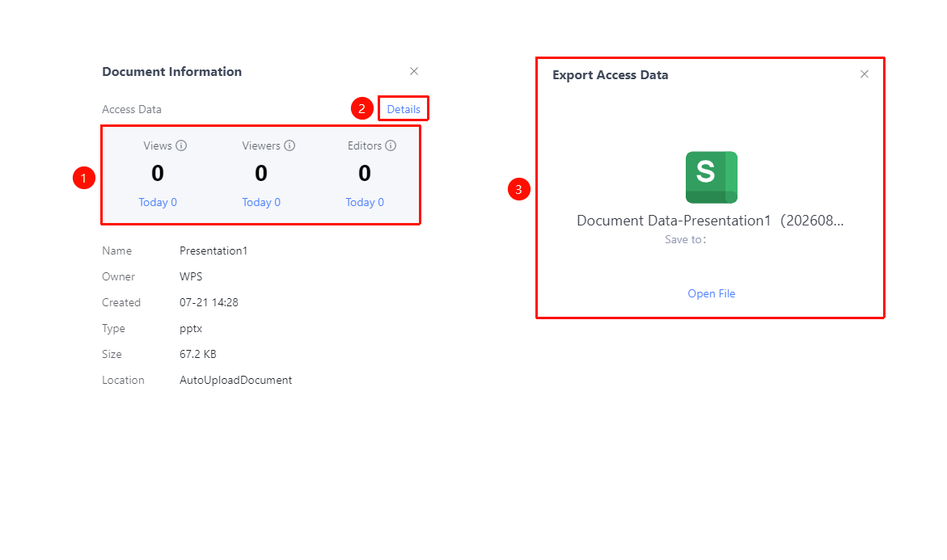This screenshot has height=560, width=947.
Task: Click the Document Information heading
Action: pyautogui.click(x=172, y=72)
